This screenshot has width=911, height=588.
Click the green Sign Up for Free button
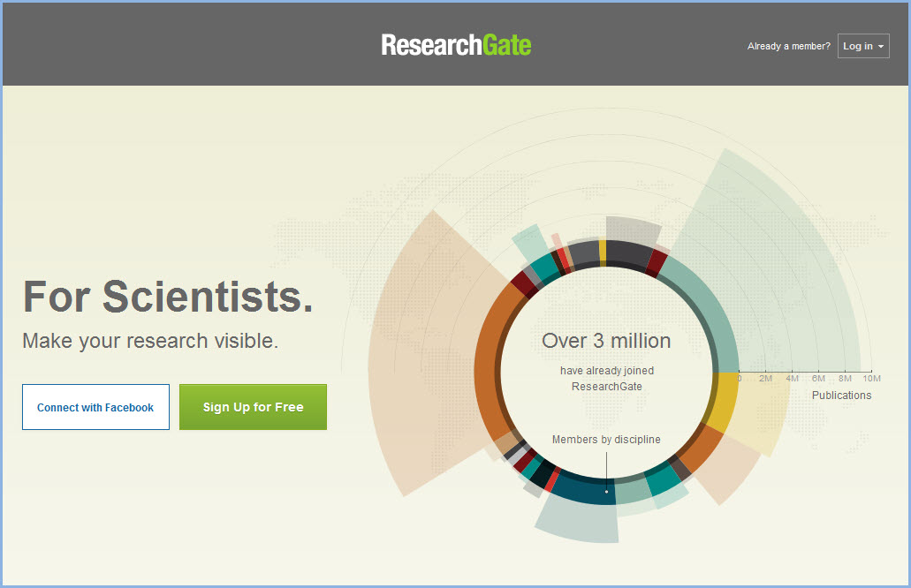click(253, 407)
